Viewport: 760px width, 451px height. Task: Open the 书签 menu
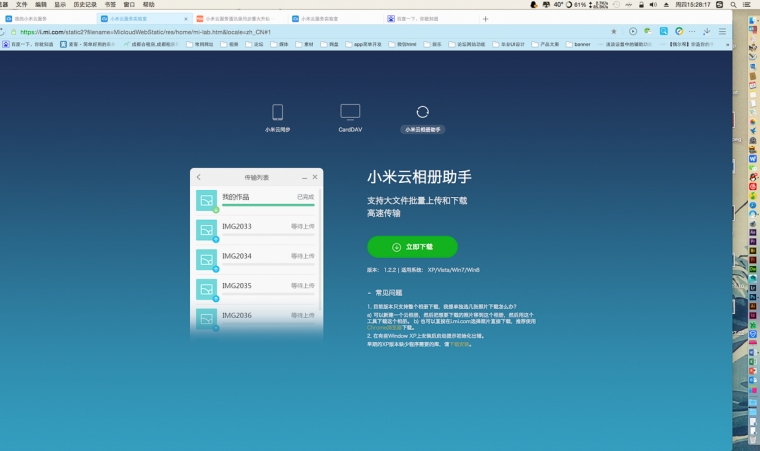click(x=111, y=4)
